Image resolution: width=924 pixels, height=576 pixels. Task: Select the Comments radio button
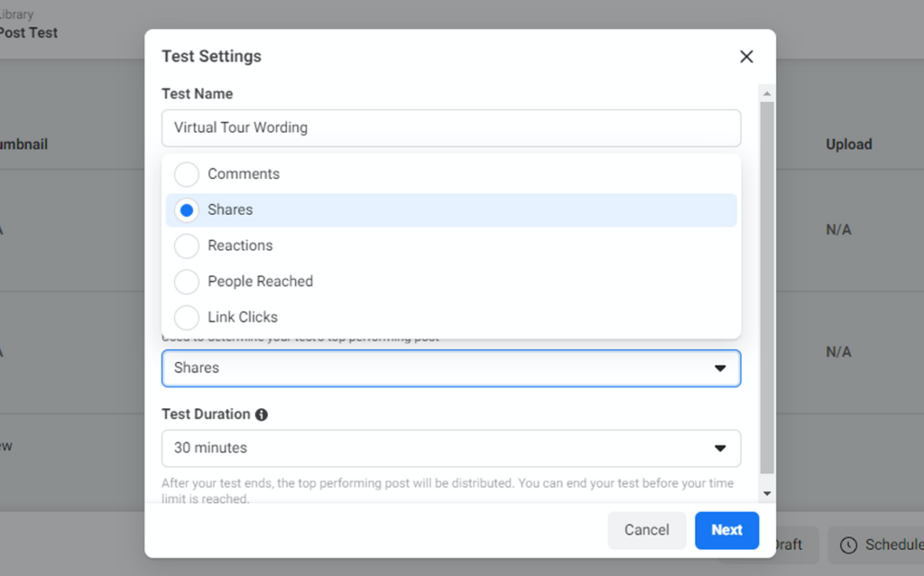coord(186,173)
